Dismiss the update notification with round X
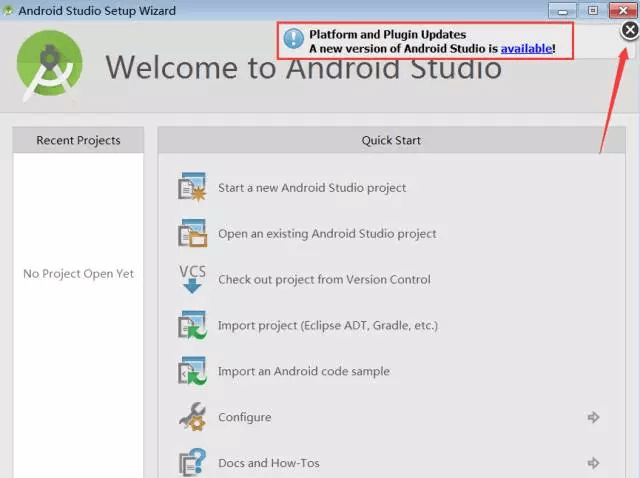Image resolution: width=640 pixels, height=478 pixels. coord(630,30)
